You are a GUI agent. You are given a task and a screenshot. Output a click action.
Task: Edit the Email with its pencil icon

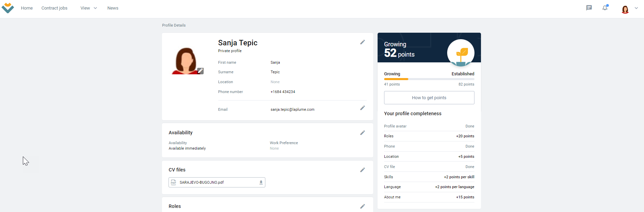pos(363,108)
